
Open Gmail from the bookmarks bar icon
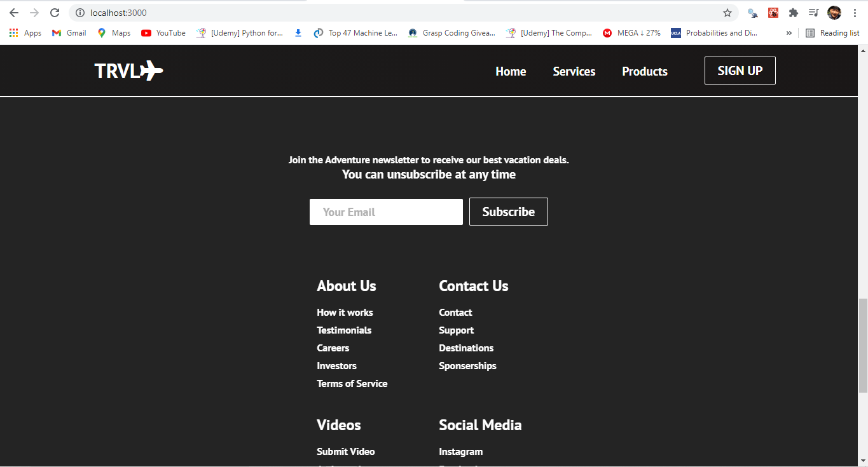(57, 32)
